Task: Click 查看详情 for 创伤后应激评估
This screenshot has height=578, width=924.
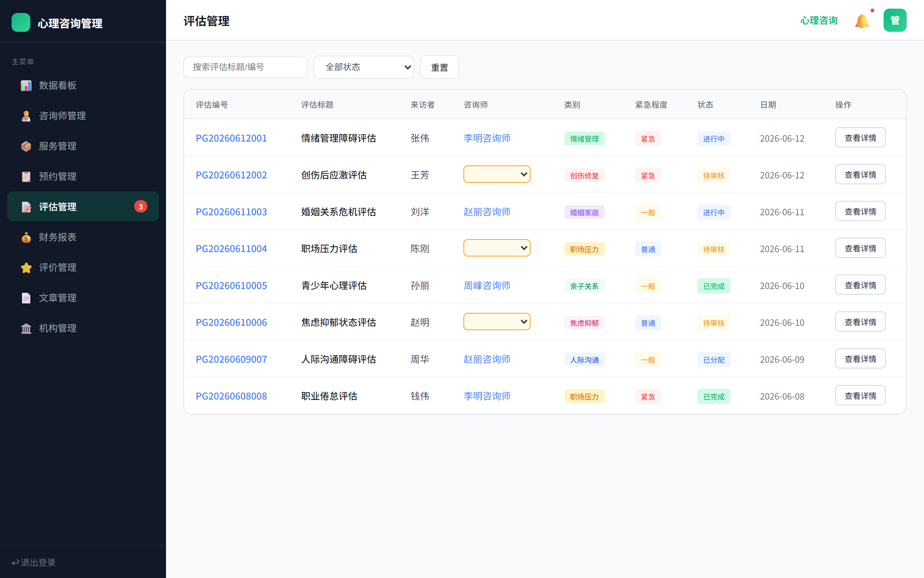Action: point(860,175)
